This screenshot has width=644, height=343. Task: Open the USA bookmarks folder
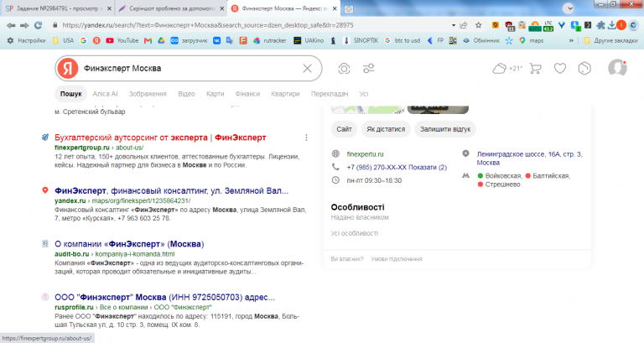tap(63, 40)
